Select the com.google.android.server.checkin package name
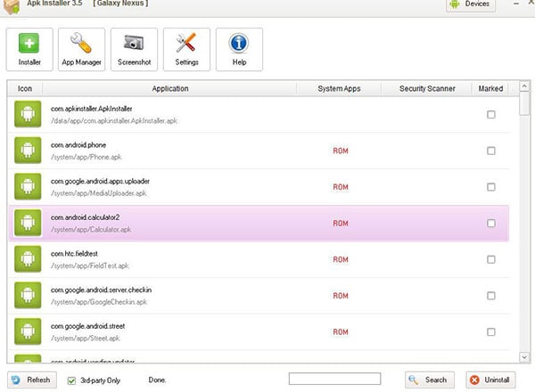The width and height of the screenshot is (535, 392). [x=102, y=290]
